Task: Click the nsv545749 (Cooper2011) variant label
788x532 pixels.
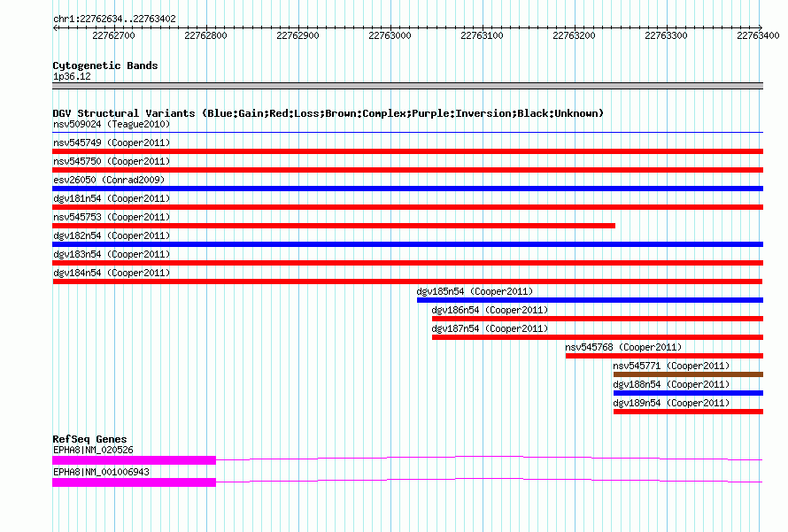Action: (112, 143)
